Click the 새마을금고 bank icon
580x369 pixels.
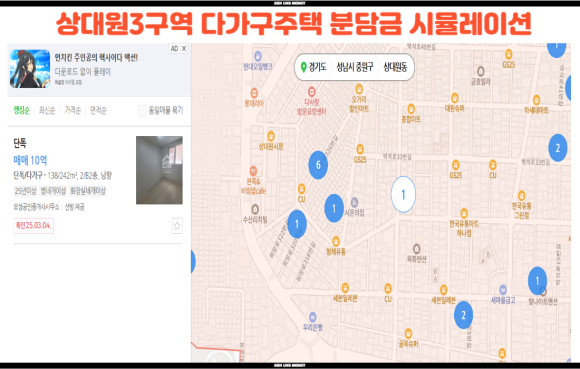503,290
